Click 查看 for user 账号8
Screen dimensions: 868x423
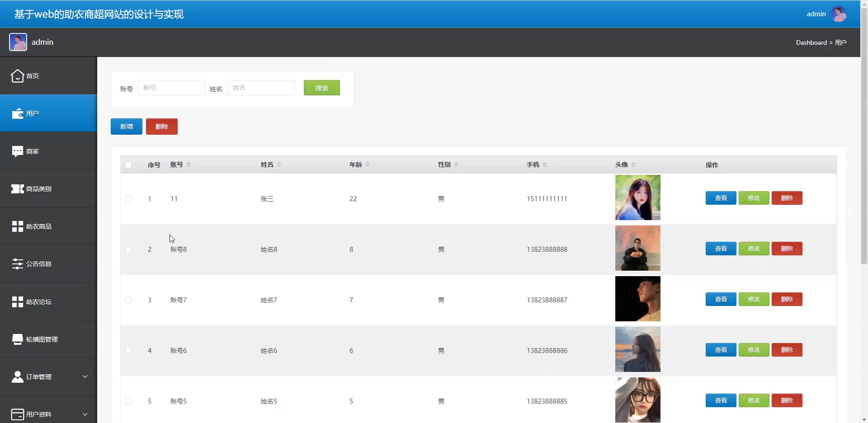click(721, 249)
